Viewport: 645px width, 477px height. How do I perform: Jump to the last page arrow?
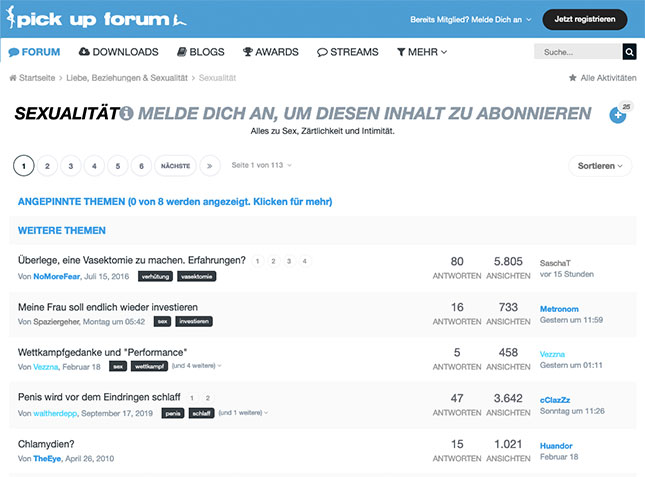209,166
